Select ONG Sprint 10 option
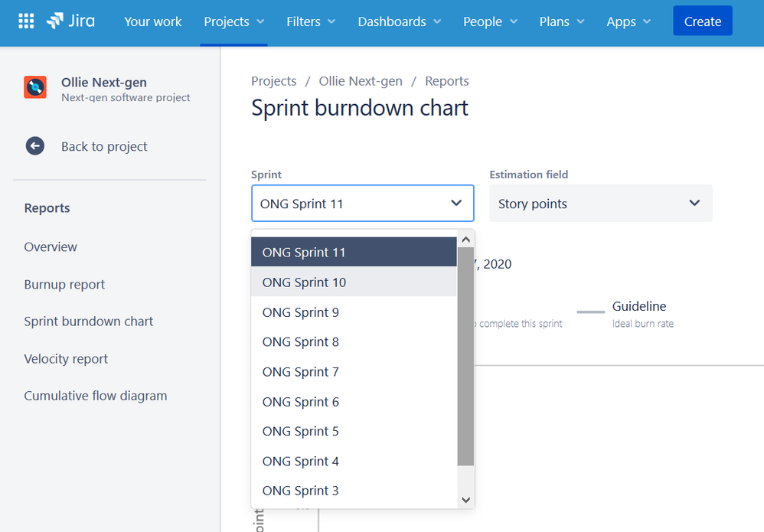 tap(354, 282)
